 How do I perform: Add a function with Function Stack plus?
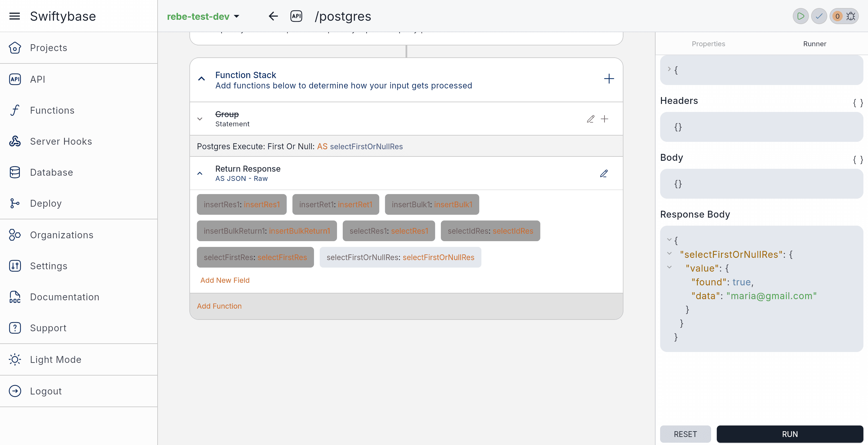pos(609,79)
